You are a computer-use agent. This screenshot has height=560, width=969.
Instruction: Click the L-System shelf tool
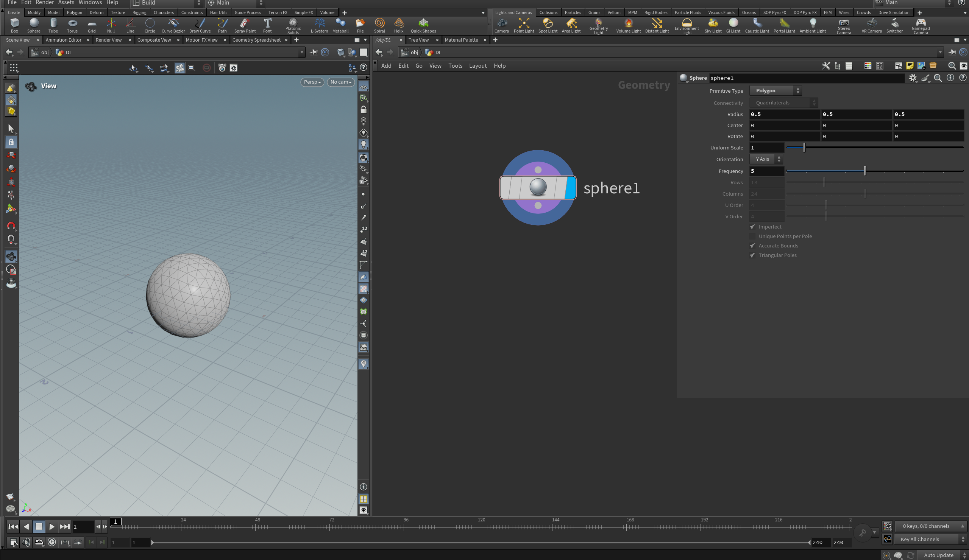tap(319, 25)
